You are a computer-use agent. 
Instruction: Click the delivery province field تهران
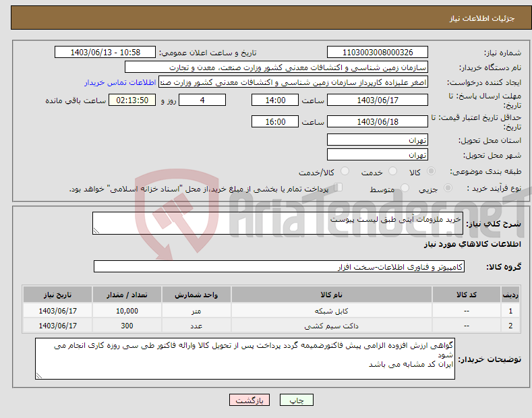(378, 140)
